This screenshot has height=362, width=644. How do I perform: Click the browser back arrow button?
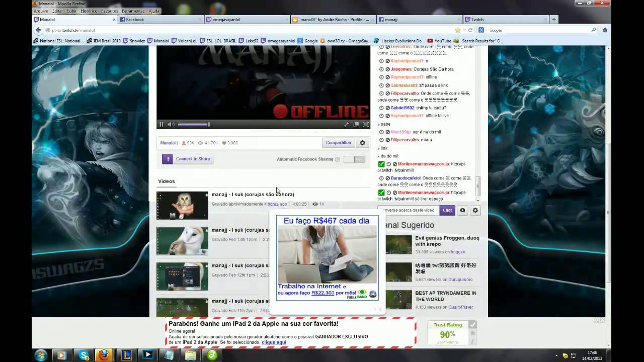tap(38, 30)
